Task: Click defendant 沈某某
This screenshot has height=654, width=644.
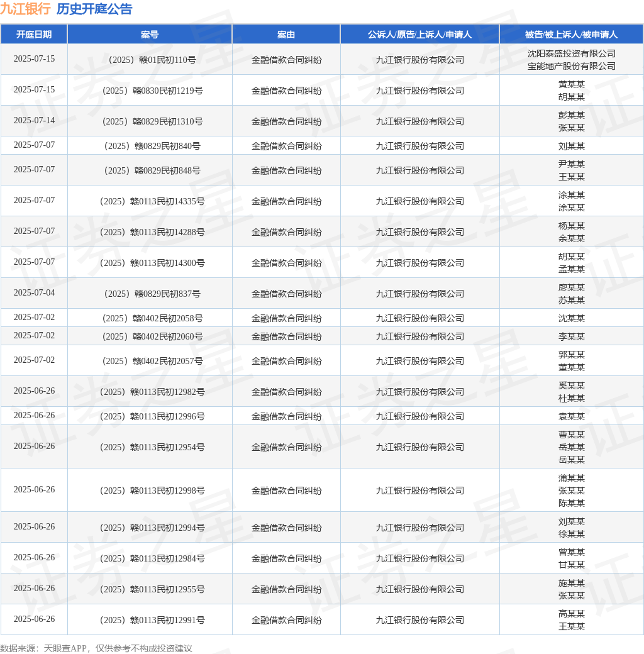Action: [x=572, y=319]
